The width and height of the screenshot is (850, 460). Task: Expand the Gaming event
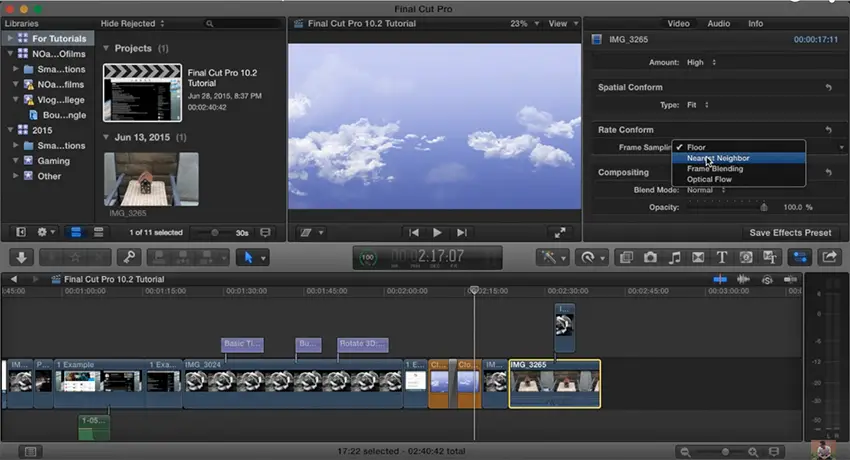[x=16, y=160]
